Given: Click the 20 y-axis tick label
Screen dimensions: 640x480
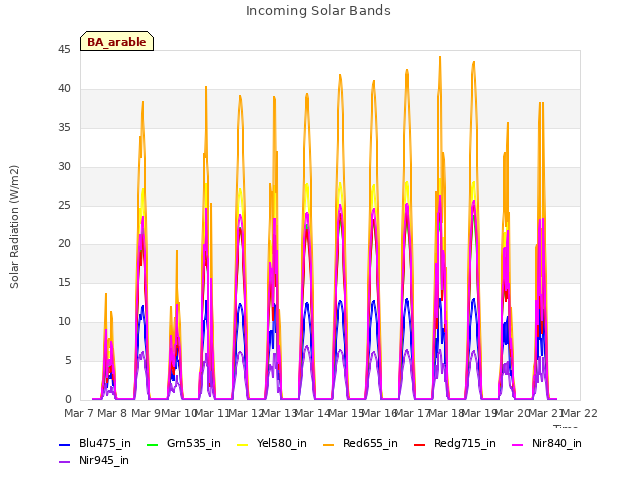Looking at the screenshot, I should (64, 244).
